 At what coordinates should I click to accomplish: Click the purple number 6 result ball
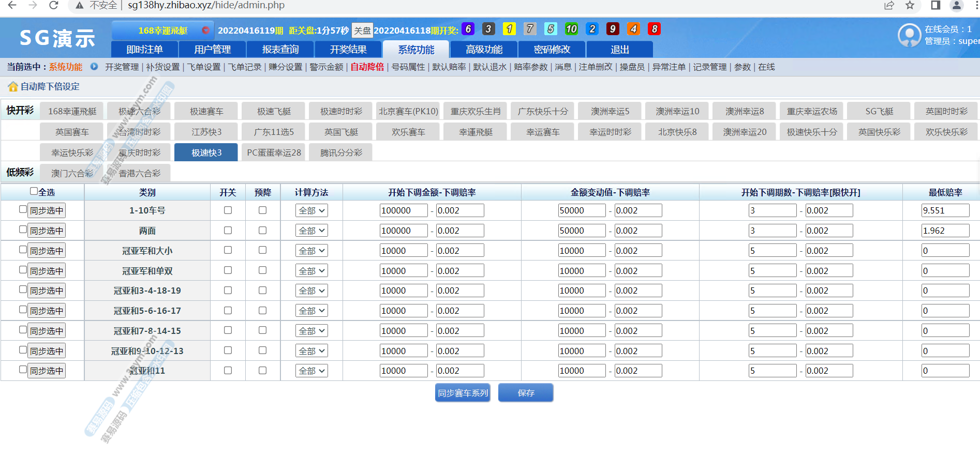tap(468, 29)
